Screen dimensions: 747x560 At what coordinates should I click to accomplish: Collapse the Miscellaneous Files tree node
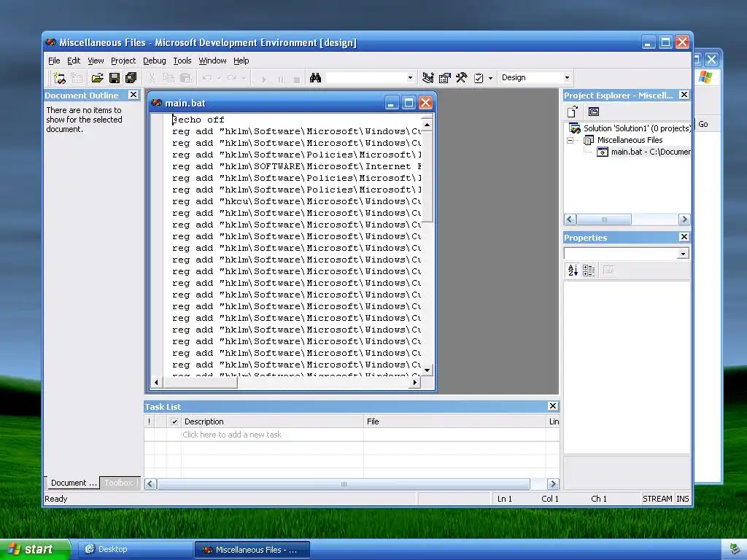[570, 141]
